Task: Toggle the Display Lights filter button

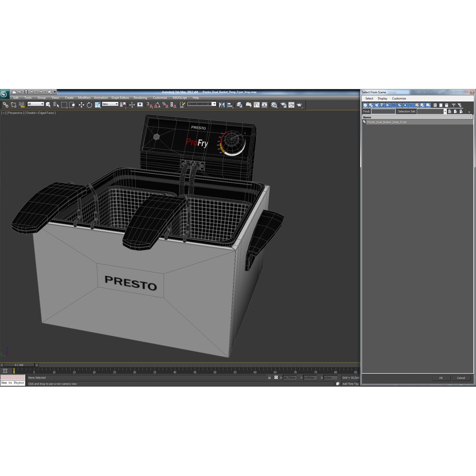Action: click(377, 105)
